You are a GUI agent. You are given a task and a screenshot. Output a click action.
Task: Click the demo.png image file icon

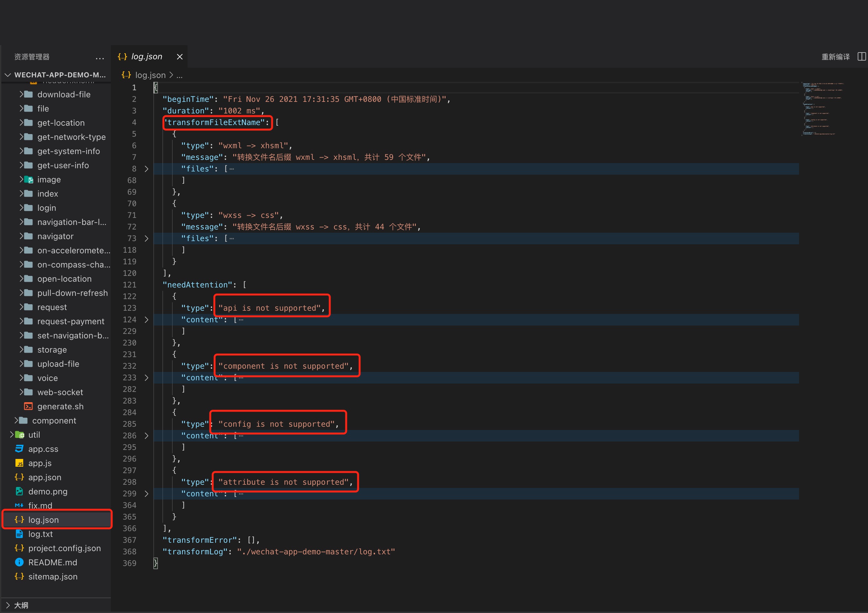(19, 491)
